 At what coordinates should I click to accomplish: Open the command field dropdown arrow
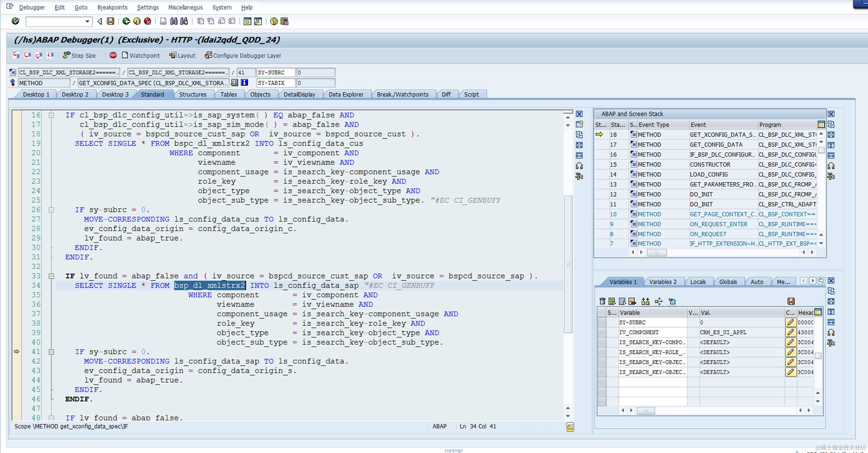87,21
